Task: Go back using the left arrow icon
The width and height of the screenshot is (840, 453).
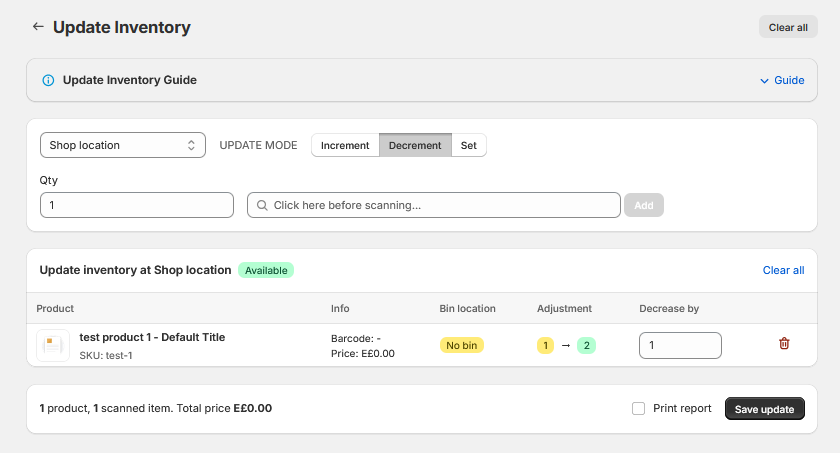Action: 38,26
